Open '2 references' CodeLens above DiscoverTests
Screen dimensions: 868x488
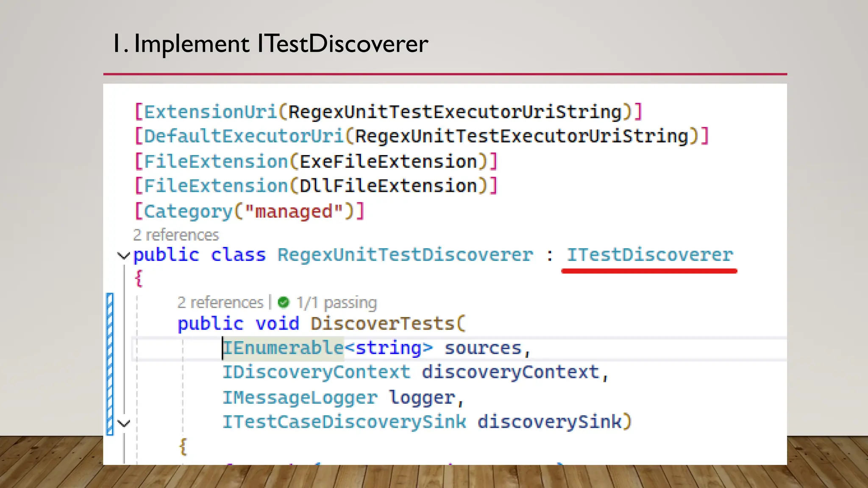(220, 302)
